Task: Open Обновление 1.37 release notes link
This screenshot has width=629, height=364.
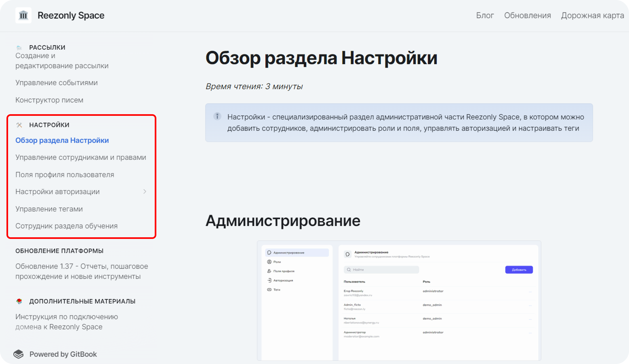Action: pyautogui.click(x=81, y=271)
